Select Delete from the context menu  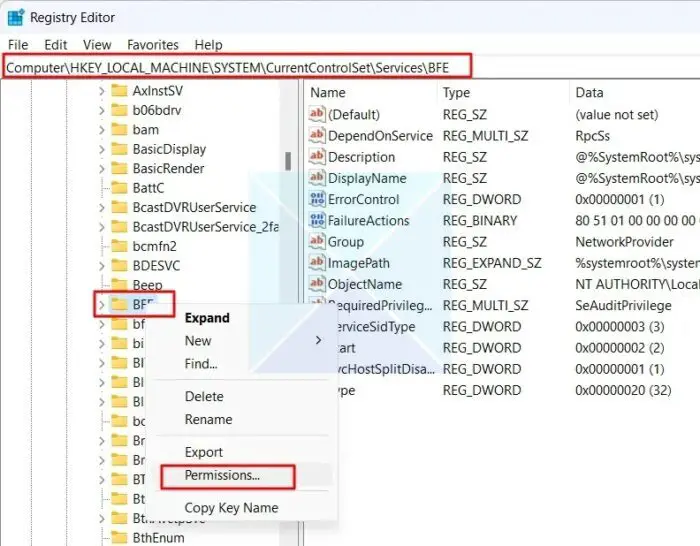point(204,396)
